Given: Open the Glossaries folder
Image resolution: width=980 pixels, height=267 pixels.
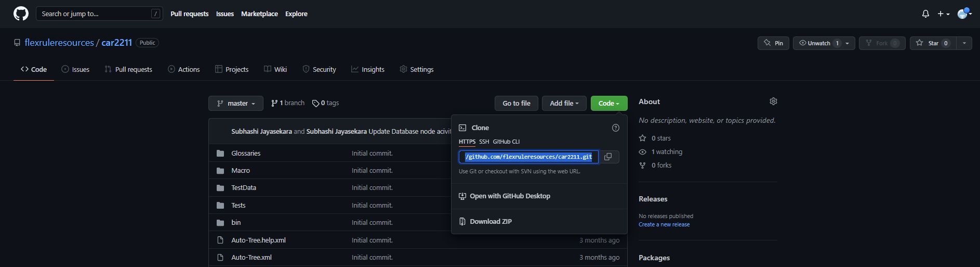Looking at the screenshot, I should pyautogui.click(x=246, y=153).
